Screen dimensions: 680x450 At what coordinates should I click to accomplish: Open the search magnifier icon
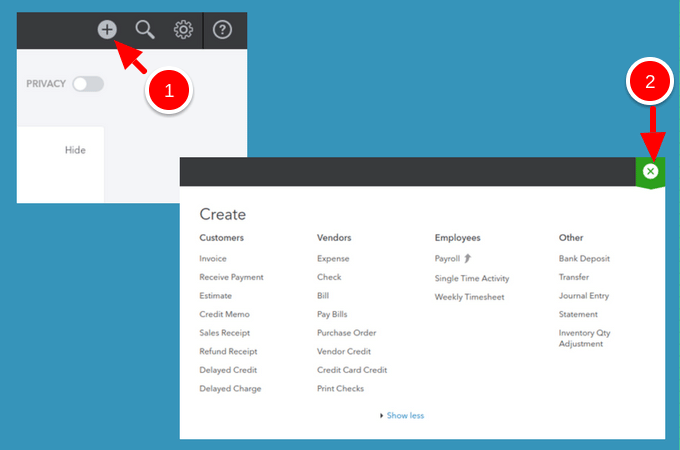(145, 30)
